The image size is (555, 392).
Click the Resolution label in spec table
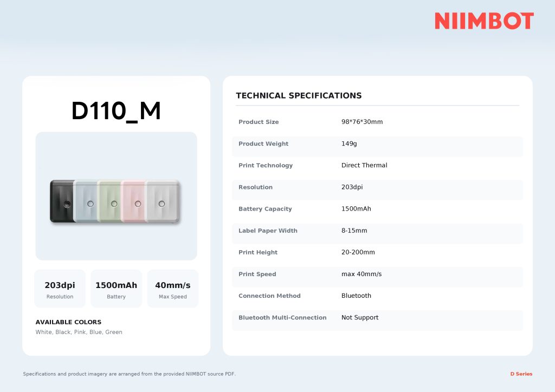(256, 187)
